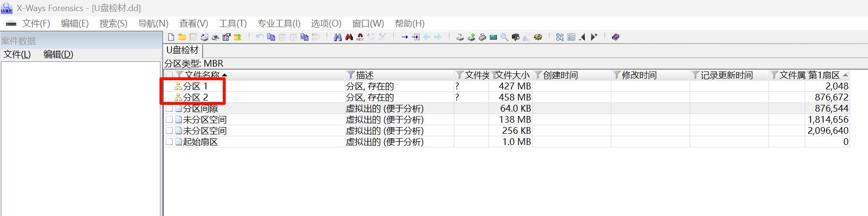This screenshot has height=216, width=868.
Task: Click the filter funnel beside 记录更新时间
Action: tap(695, 75)
